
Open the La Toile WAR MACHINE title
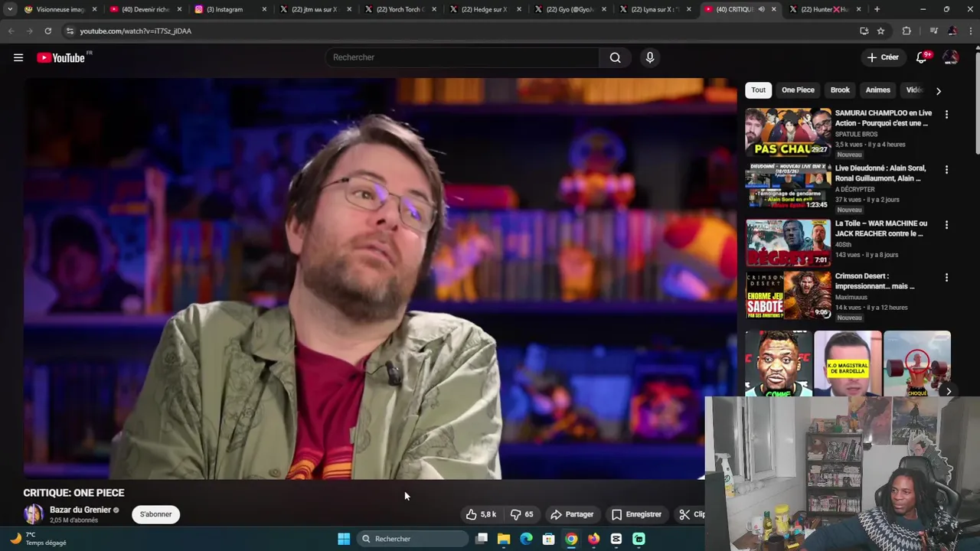881,228
